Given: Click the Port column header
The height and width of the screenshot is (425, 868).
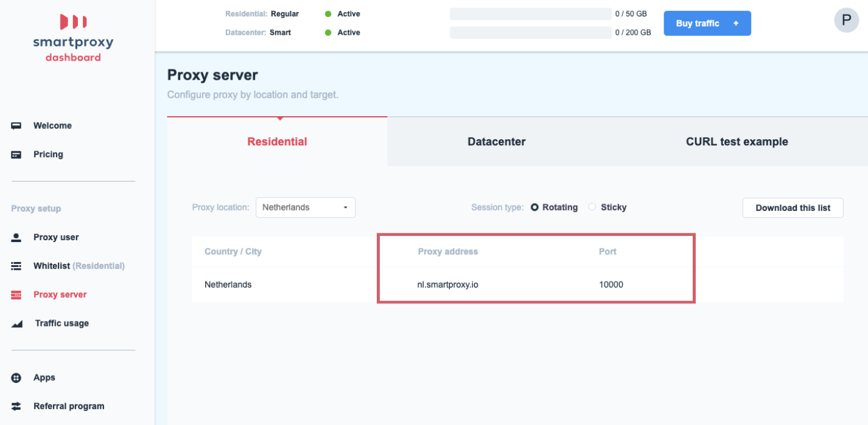Looking at the screenshot, I should [607, 252].
